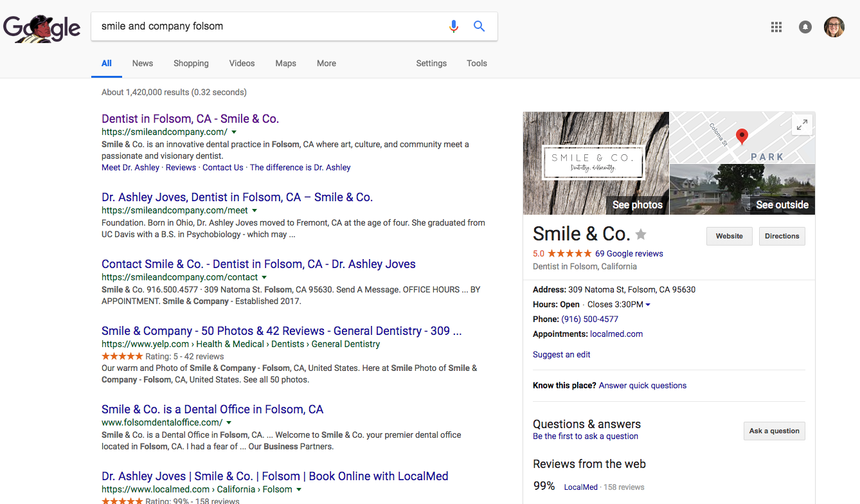This screenshot has width=860, height=504.
Task: Open the localmed.com appointments link
Action: click(616, 334)
